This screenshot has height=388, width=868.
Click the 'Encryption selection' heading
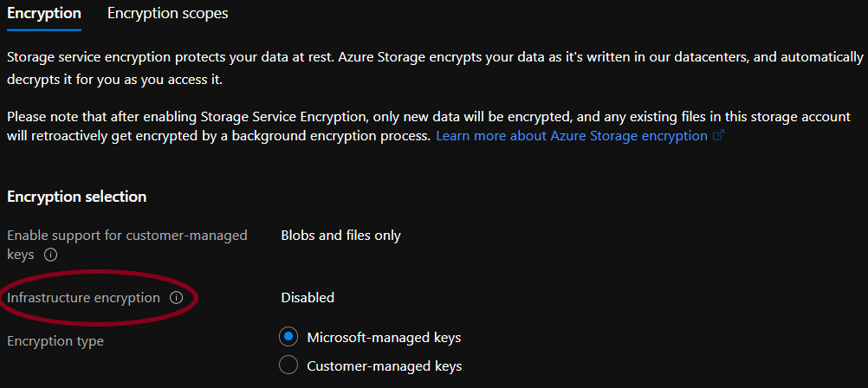point(76,197)
